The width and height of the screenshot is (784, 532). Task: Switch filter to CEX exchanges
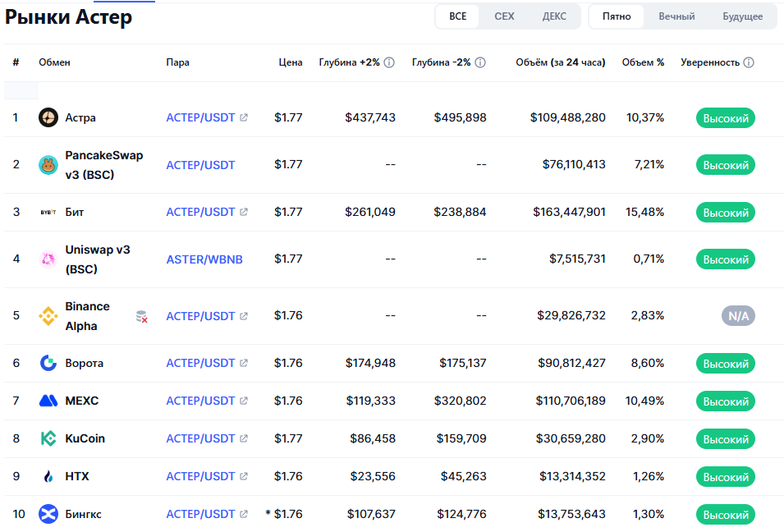click(504, 16)
